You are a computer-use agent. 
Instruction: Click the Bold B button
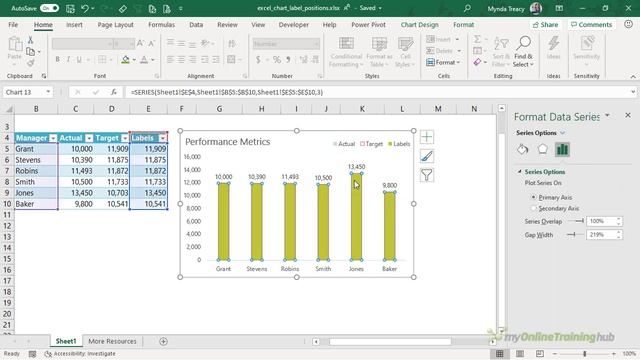click(57, 60)
